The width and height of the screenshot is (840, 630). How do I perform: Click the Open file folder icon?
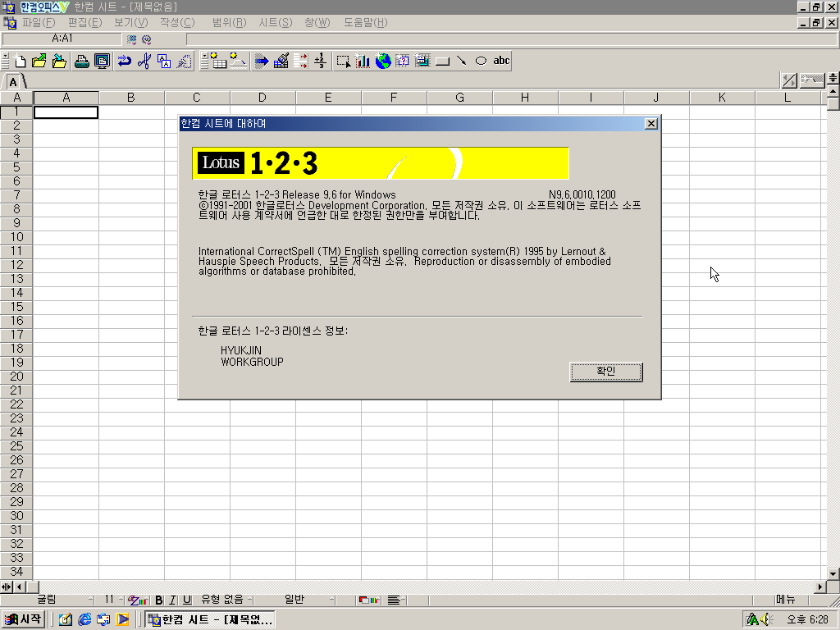click(x=39, y=61)
